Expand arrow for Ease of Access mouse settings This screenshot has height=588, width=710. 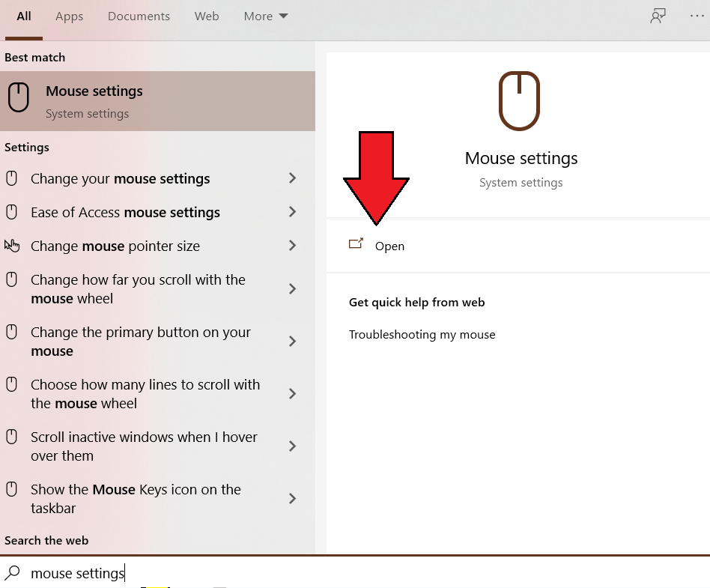click(x=293, y=211)
